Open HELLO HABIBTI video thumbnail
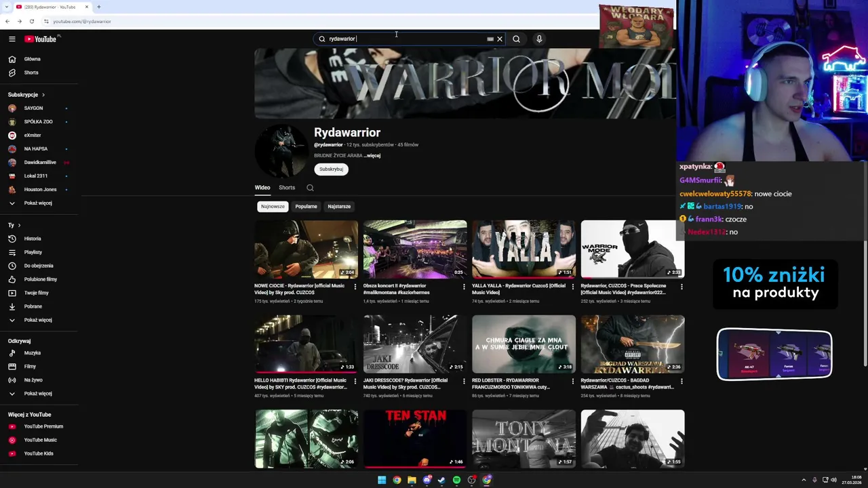This screenshot has width=868, height=488. tap(306, 344)
